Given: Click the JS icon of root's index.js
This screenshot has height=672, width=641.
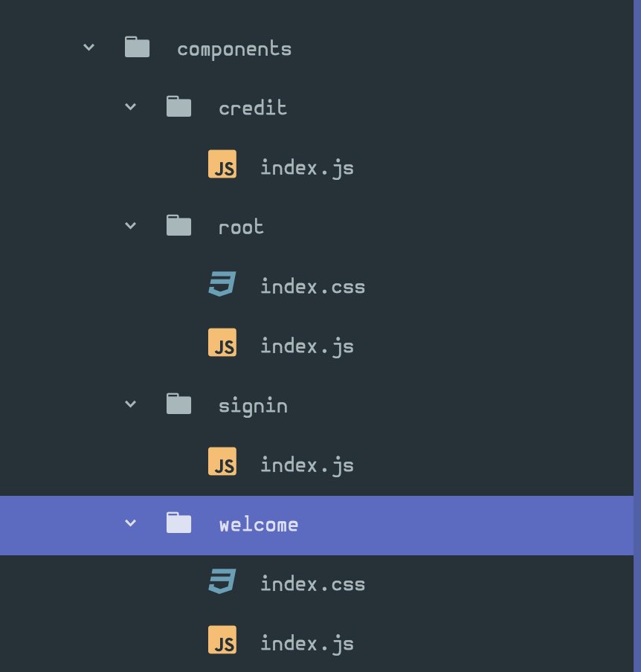Looking at the screenshot, I should click(x=222, y=346).
